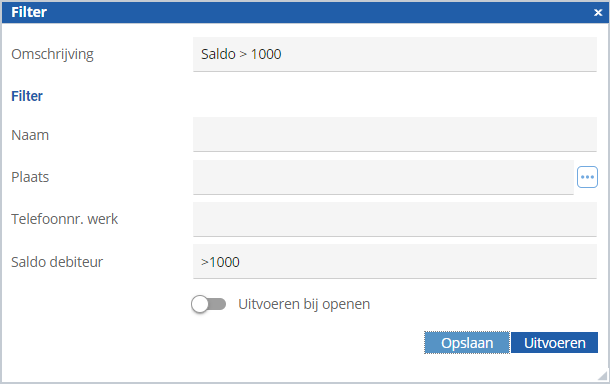Click the Opslaan button
Screen dimensions: 610x384
(x=467, y=343)
